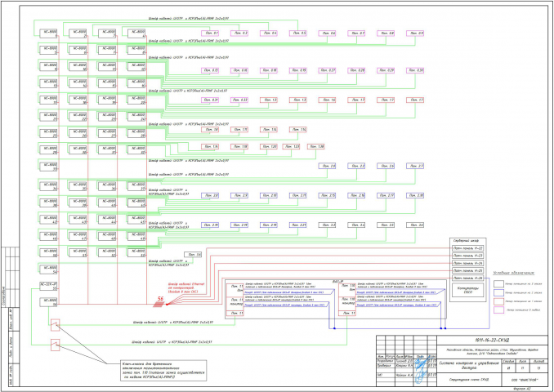Click blue room box Пом. 2.10

click(269, 195)
